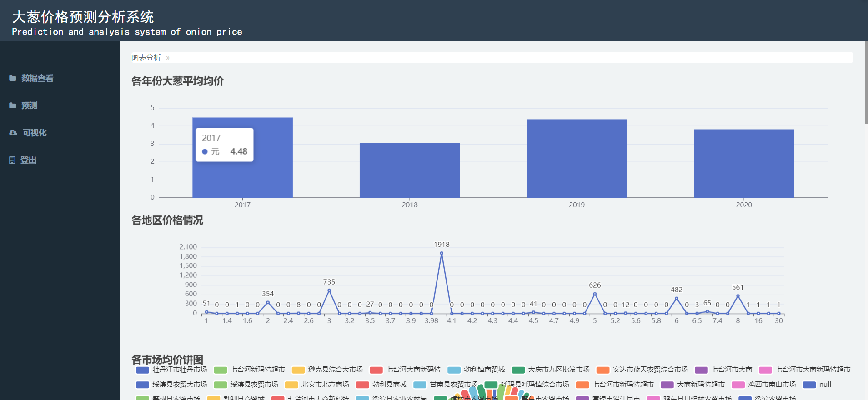The image size is (868, 400).
Task: Click yellow swatch for 北安市北方商场
Action: click(x=291, y=385)
